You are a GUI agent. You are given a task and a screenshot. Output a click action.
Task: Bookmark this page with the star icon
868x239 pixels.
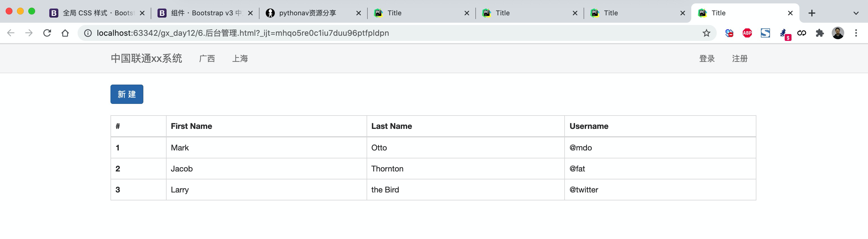[706, 33]
